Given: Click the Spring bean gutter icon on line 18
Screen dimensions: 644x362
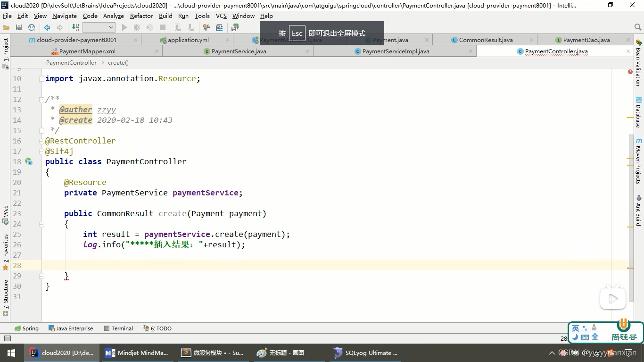Looking at the screenshot, I should pyautogui.click(x=29, y=161).
